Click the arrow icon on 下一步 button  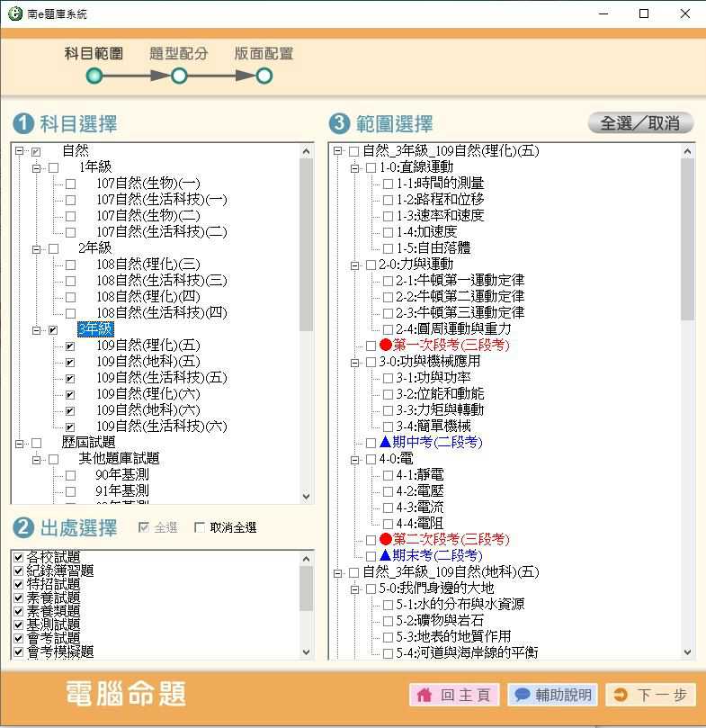click(621, 695)
